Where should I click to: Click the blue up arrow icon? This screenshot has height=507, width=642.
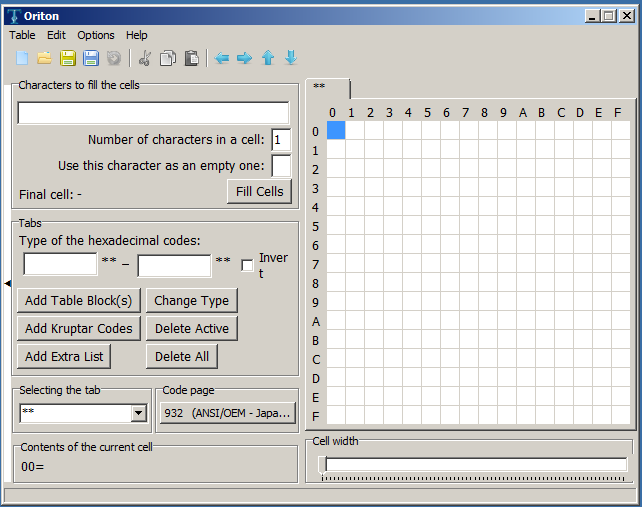point(268,58)
